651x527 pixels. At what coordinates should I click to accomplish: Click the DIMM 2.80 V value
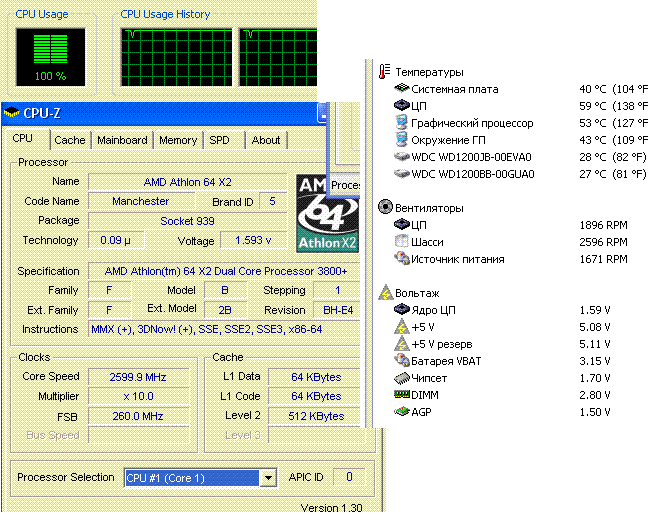[595, 395]
